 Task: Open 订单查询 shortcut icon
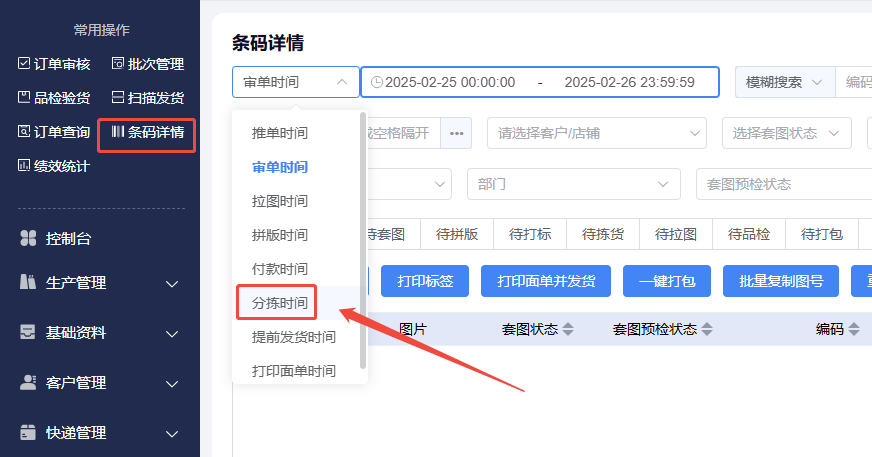pos(24,131)
